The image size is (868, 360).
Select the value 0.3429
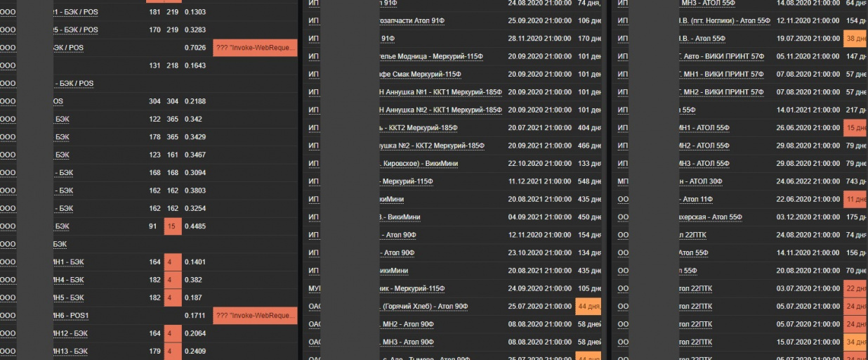[x=195, y=137]
